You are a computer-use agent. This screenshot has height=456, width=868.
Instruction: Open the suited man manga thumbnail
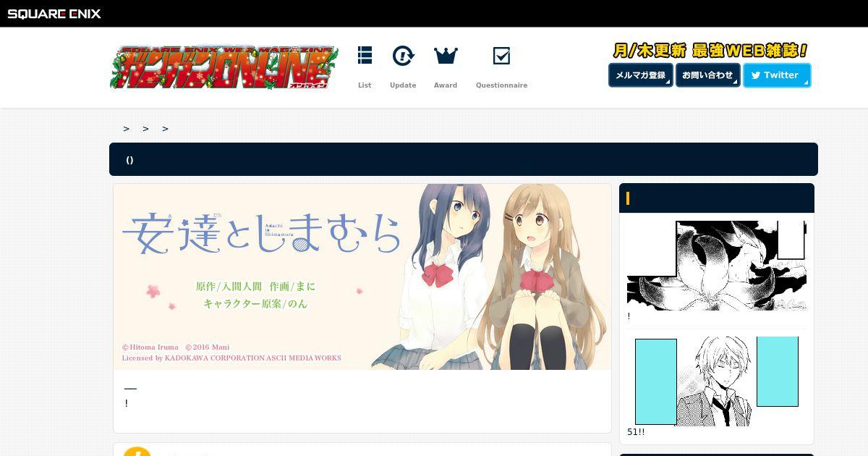coord(717,381)
